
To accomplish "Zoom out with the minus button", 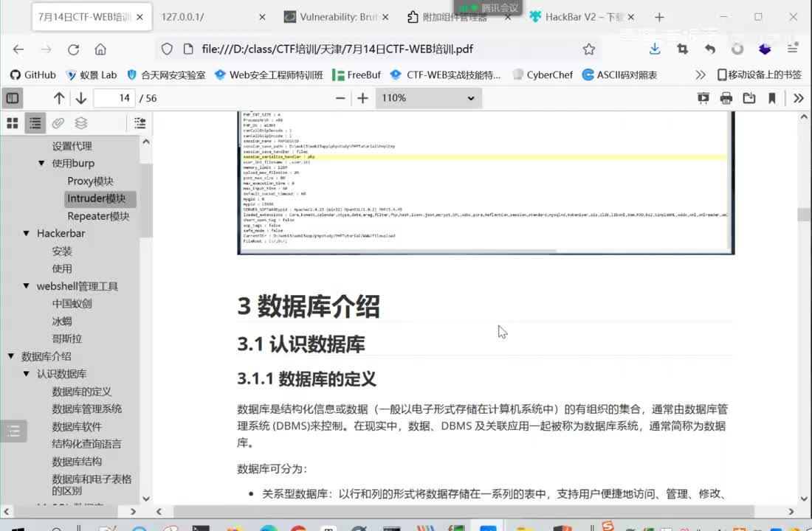I will pyautogui.click(x=340, y=98).
